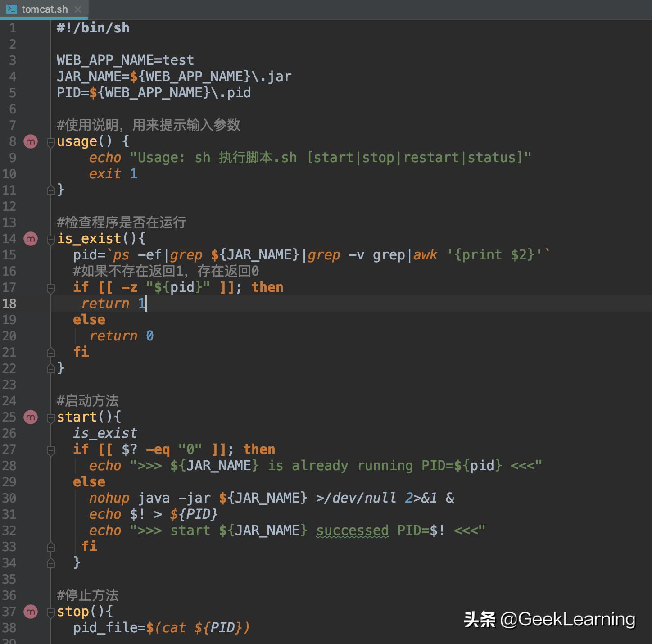
Task: Click the fold end marker at line 11
Action: [51, 190]
